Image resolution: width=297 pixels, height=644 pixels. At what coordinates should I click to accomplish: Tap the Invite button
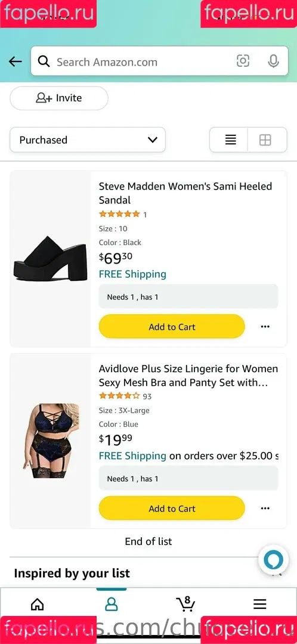[58, 98]
